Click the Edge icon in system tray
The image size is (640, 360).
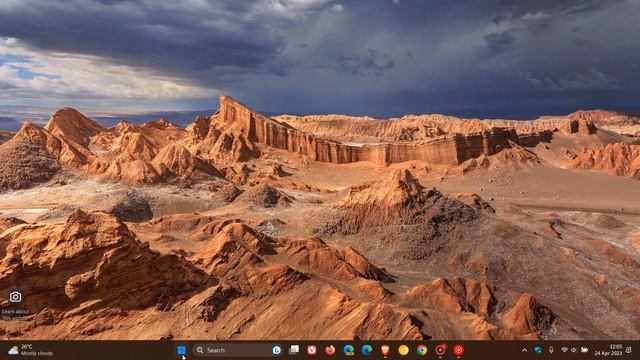click(x=538, y=350)
